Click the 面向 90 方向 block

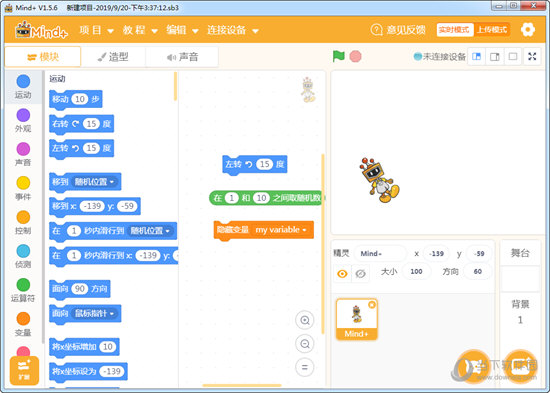click(80, 289)
